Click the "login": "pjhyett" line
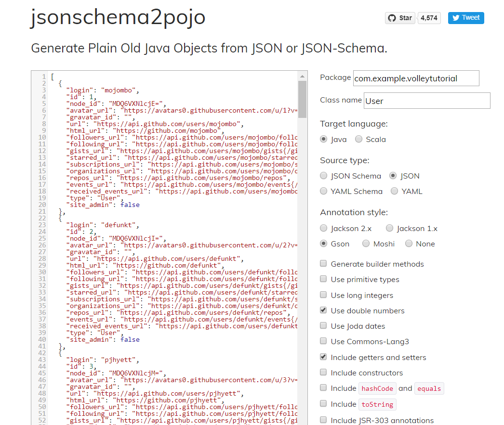Image resolution: width=504 pixels, height=425 pixels. coord(103,360)
